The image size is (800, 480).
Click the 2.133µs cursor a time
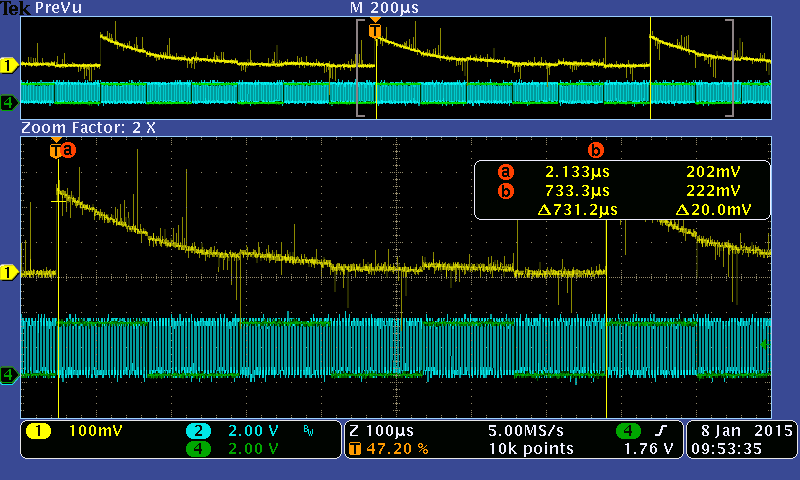[577, 172]
